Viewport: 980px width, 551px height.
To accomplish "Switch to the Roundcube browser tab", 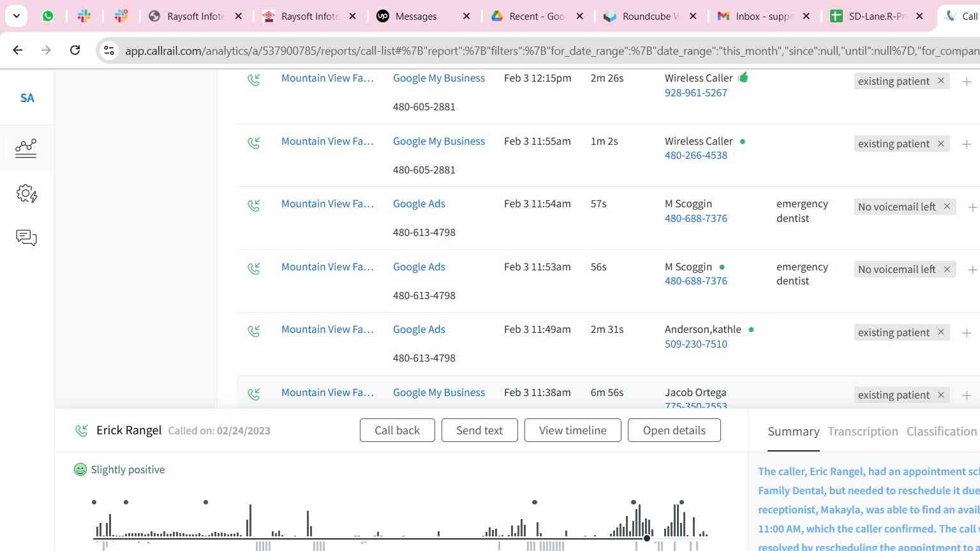I will pos(650,16).
